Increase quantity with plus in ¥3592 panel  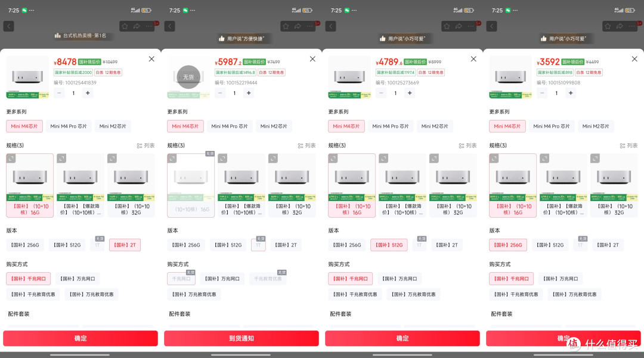(x=571, y=93)
